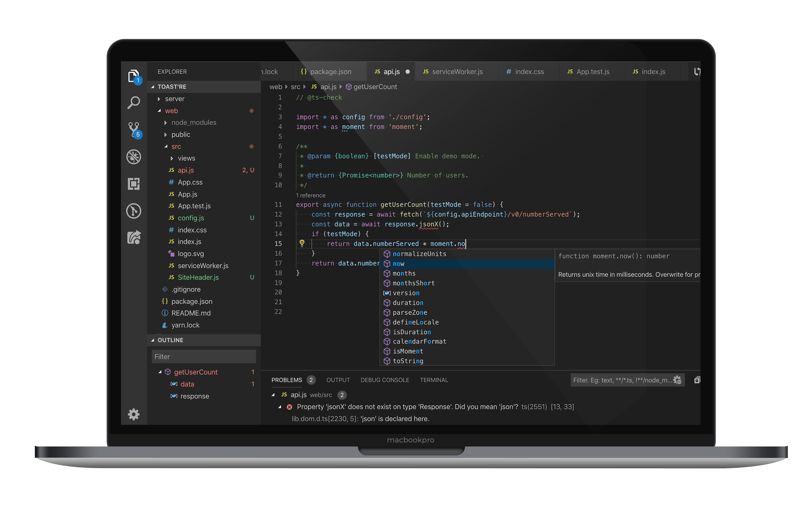The width and height of the screenshot is (812, 516).
Task: Click the filter settings icon in Problems filter box
Action: [x=677, y=380]
